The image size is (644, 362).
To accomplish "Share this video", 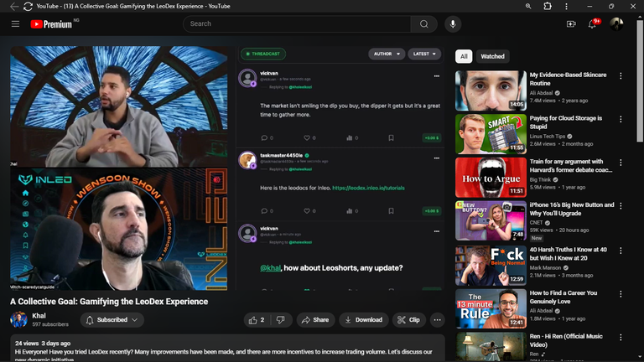I will 315,320.
